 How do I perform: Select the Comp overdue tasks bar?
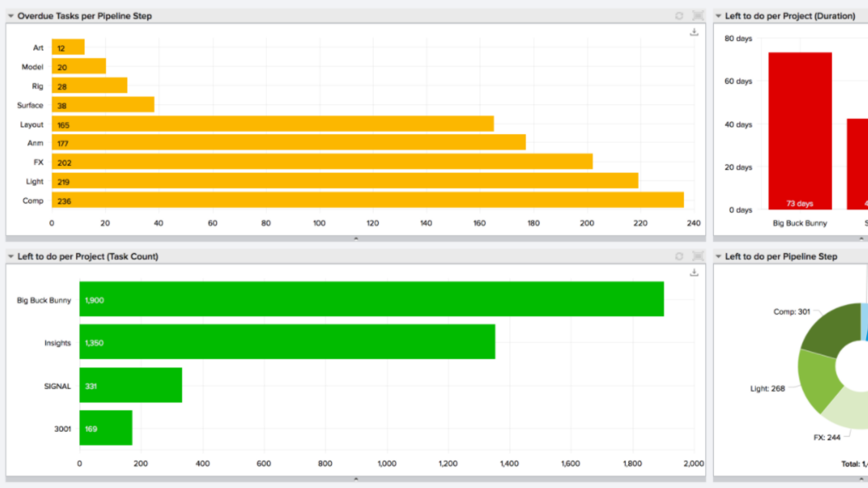pos(367,200)
